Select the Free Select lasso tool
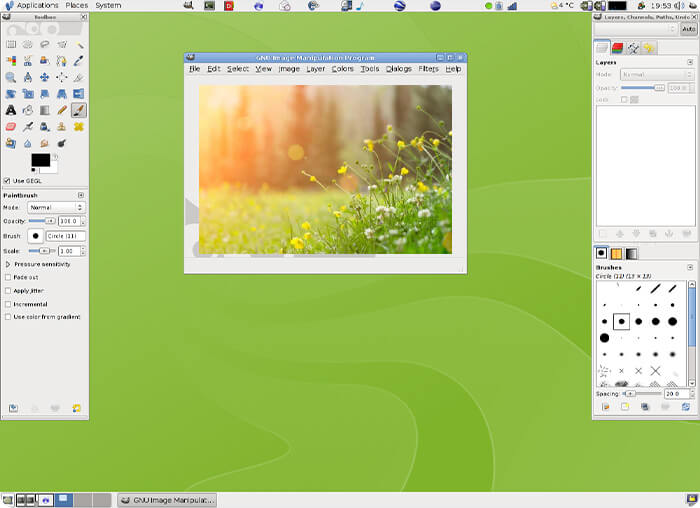Screen dimensions: 700x508 tap(45, 44)
